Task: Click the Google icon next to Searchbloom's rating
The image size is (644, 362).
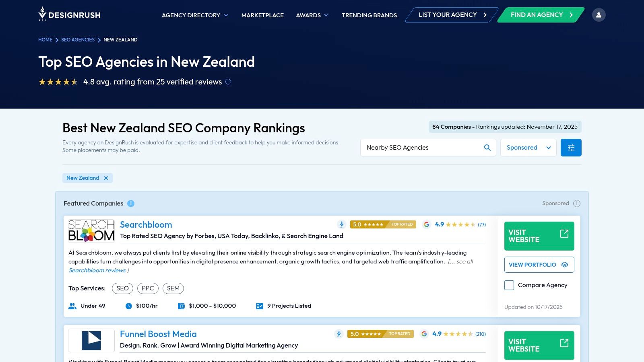Action: click(427, 224)
